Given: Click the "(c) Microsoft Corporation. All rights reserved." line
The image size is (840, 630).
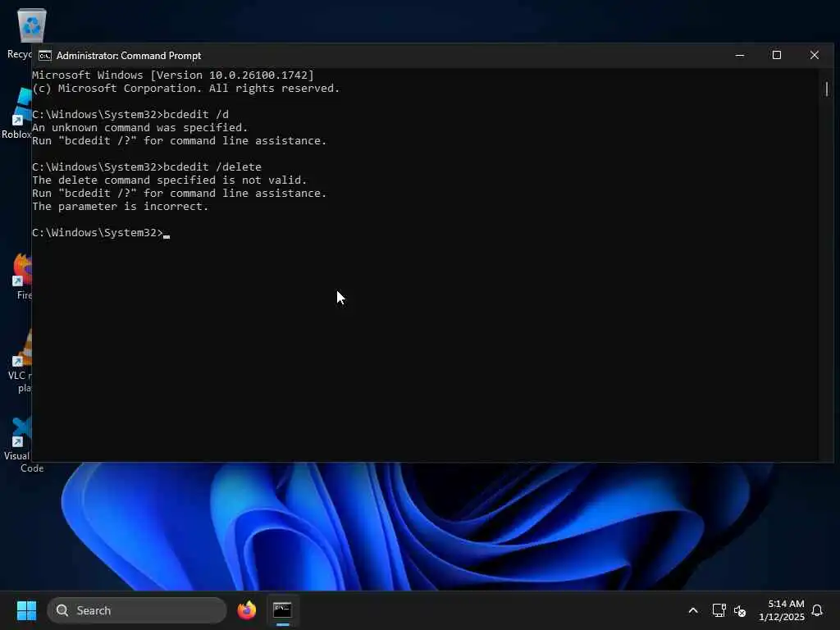Looking at the screenshot, I should (186, 88).
